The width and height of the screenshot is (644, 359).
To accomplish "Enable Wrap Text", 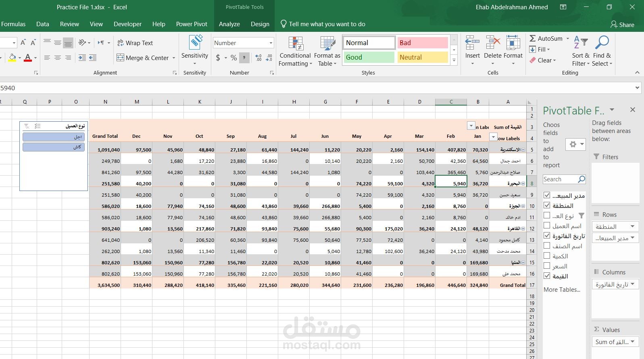I will point(135,43).
